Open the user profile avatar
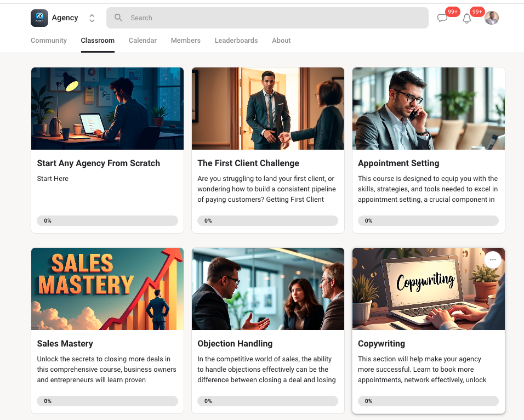 click(492, 18)
